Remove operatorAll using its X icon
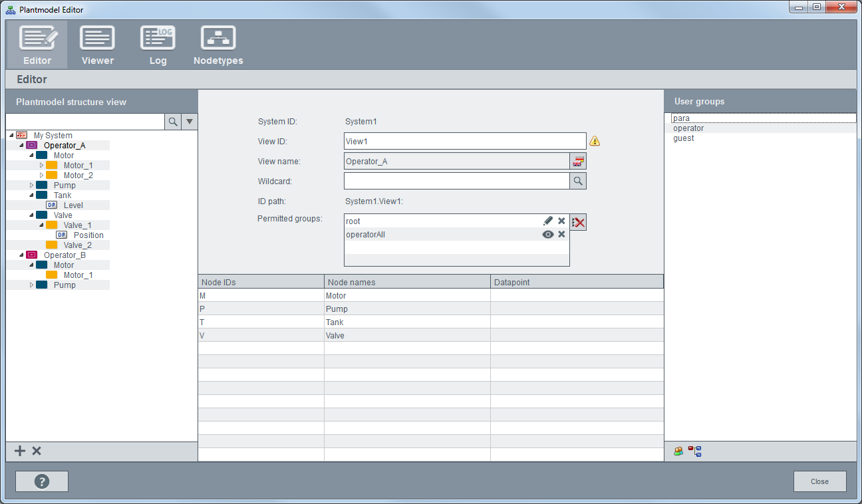The height and width of the screenshot is (504, 862). [x=561, y=234]
